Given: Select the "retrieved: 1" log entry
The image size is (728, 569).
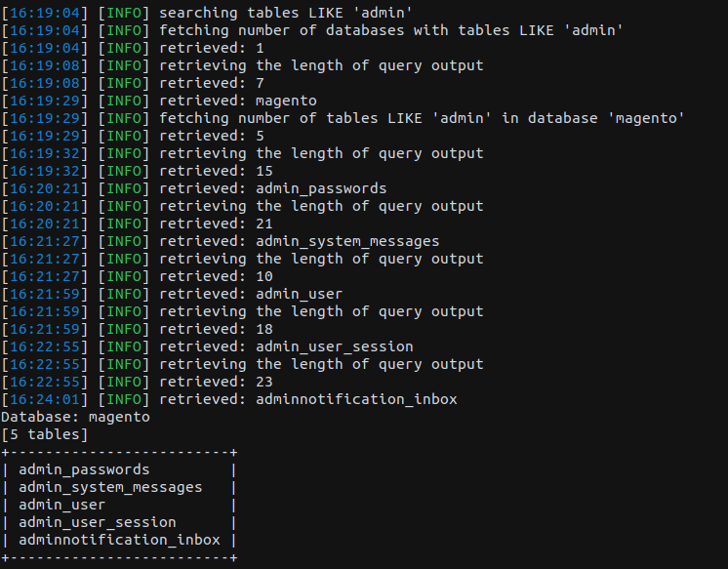Looking at the screenshot, I should (x=211, y=48).
